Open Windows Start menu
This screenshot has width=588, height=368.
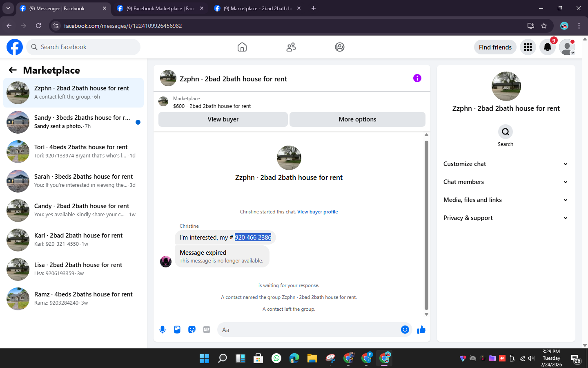click(x=204, y=358)
